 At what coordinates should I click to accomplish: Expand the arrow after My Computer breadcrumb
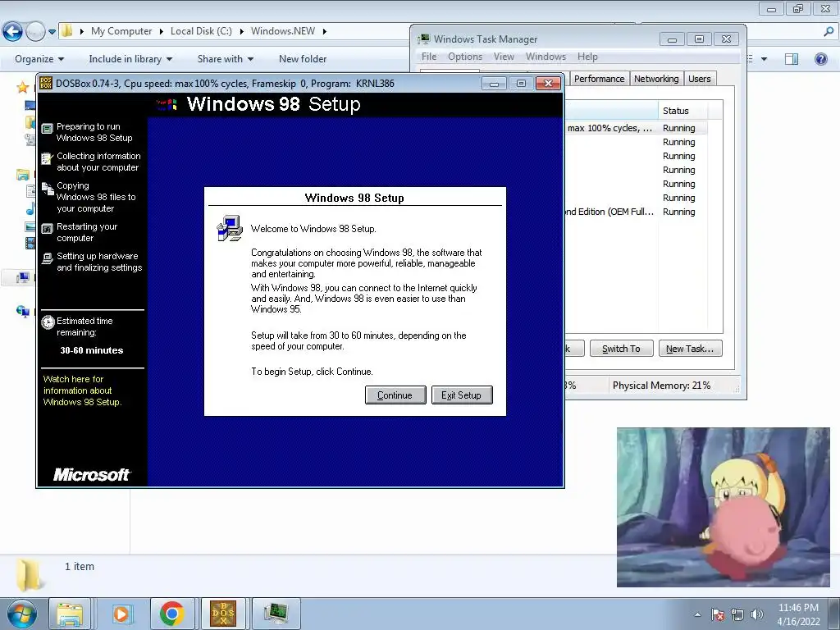click(161, 31)
